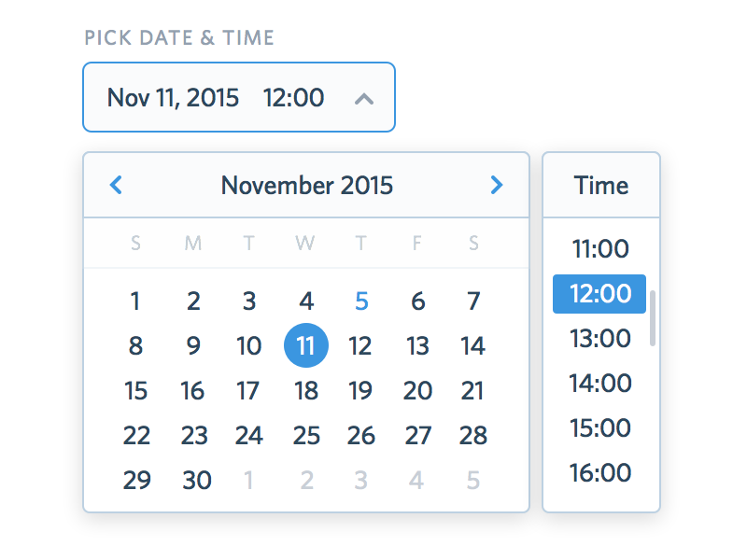
Task: Go to previous month arrow
Action: [x=116, y=185]
